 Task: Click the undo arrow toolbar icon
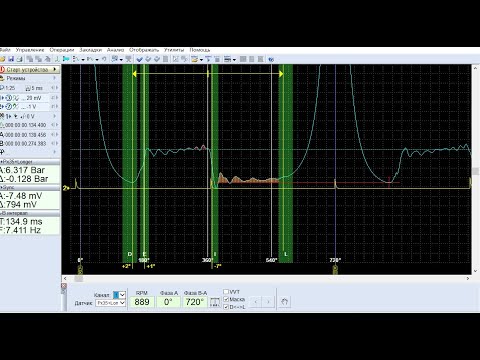104,59
